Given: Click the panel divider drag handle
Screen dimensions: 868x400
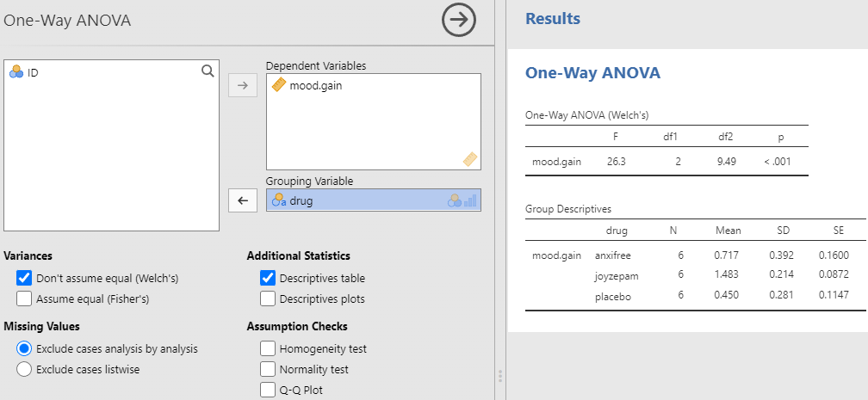Looking at the screenshot, I should 500,376.
